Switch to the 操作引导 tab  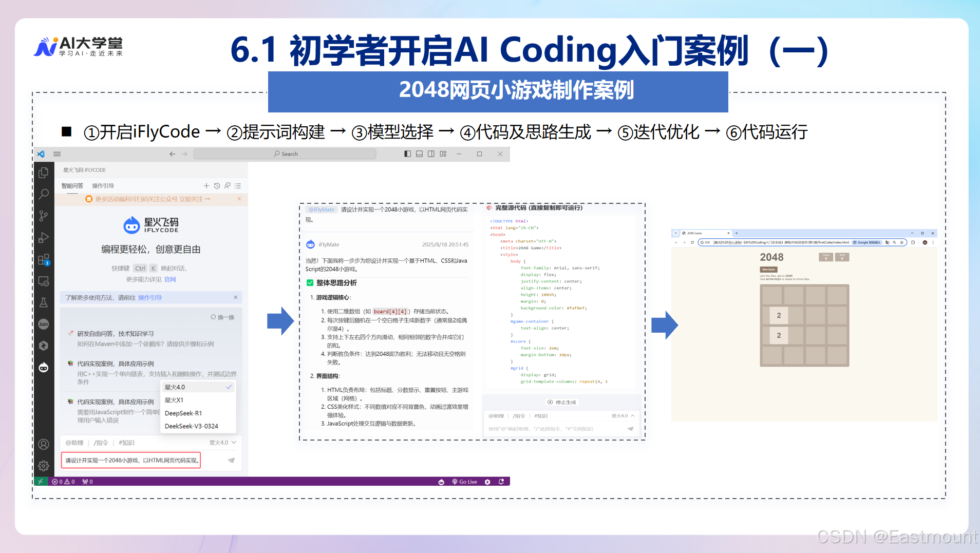103,186
